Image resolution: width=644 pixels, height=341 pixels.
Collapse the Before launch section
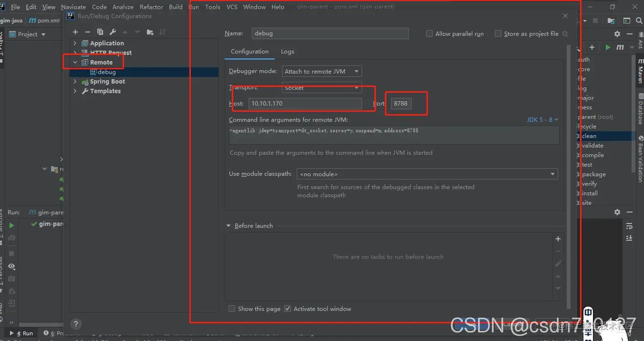click(229, 225)
